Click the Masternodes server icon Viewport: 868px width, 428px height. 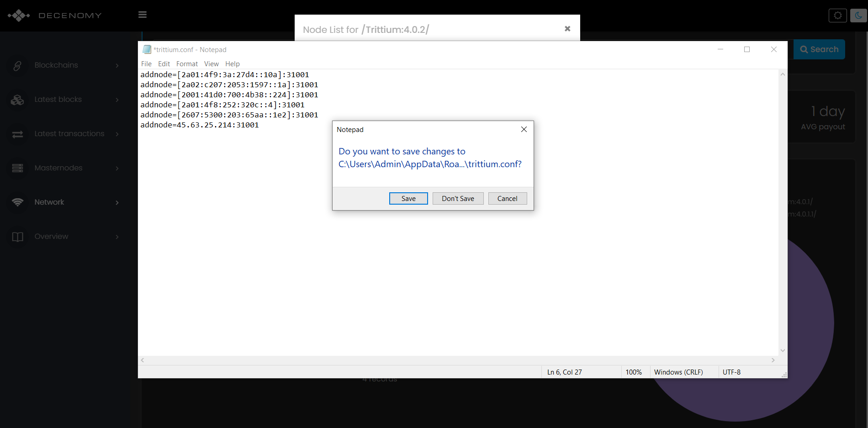click(x=17, y=168)
